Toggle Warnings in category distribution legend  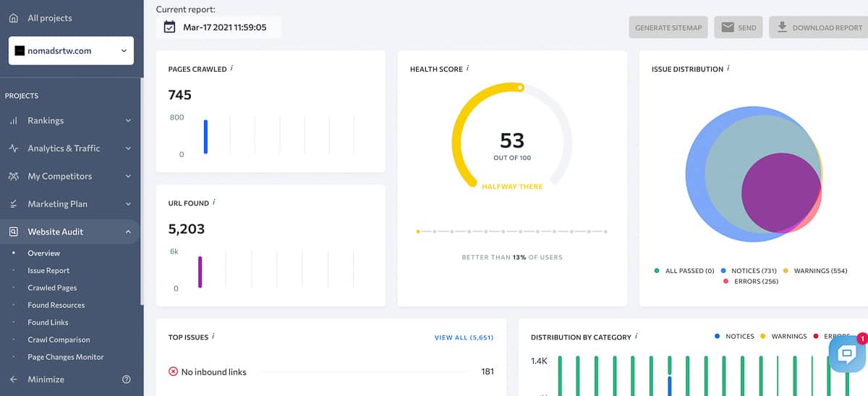click(783, 336)
